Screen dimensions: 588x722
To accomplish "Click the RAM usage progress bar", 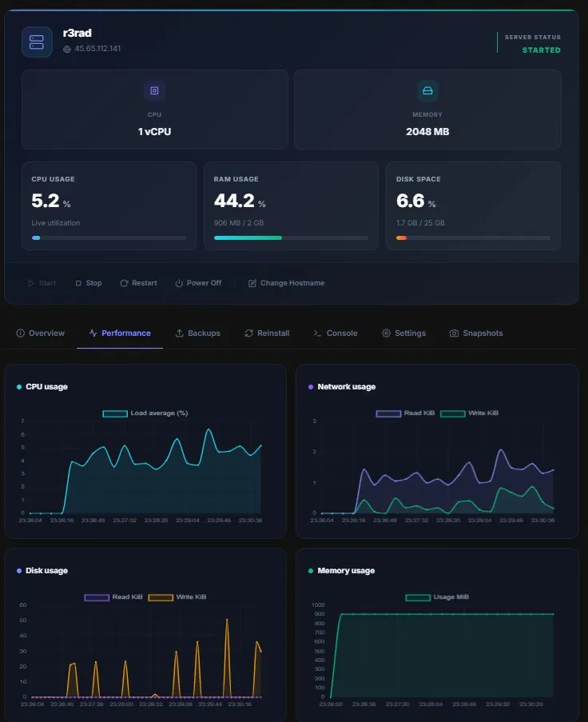I will point(292,238).
